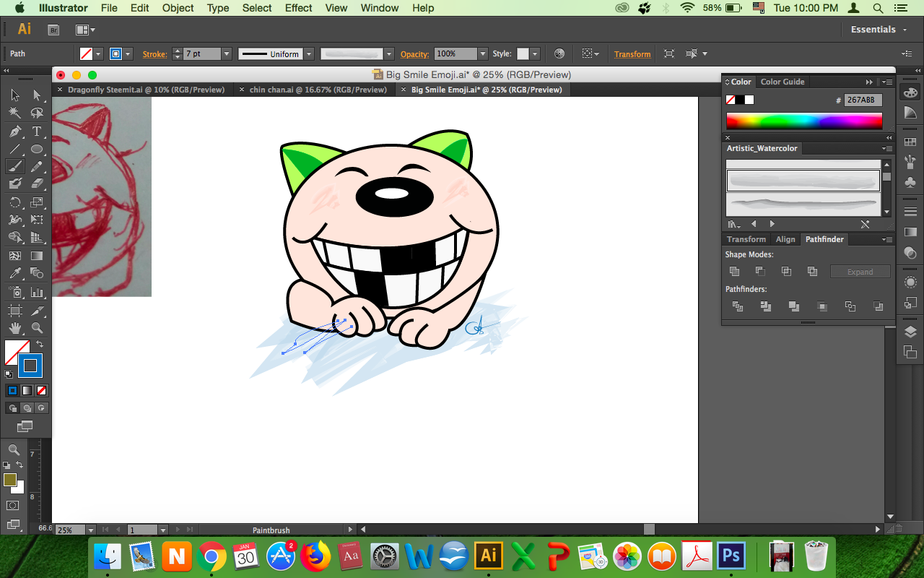
Task: Open Pathfinder panel options menu
Action: (x=886, y=239)
